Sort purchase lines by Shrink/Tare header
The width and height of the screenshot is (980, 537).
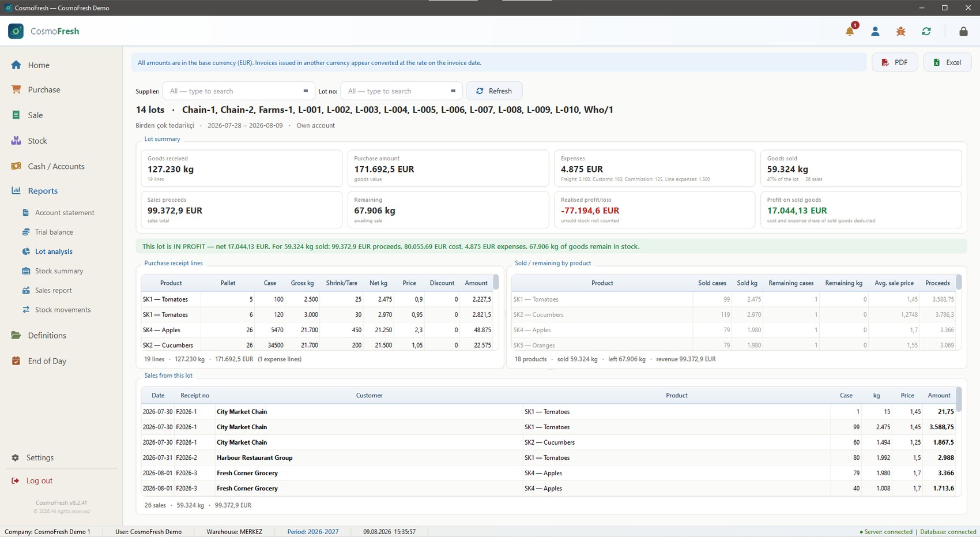341,283
